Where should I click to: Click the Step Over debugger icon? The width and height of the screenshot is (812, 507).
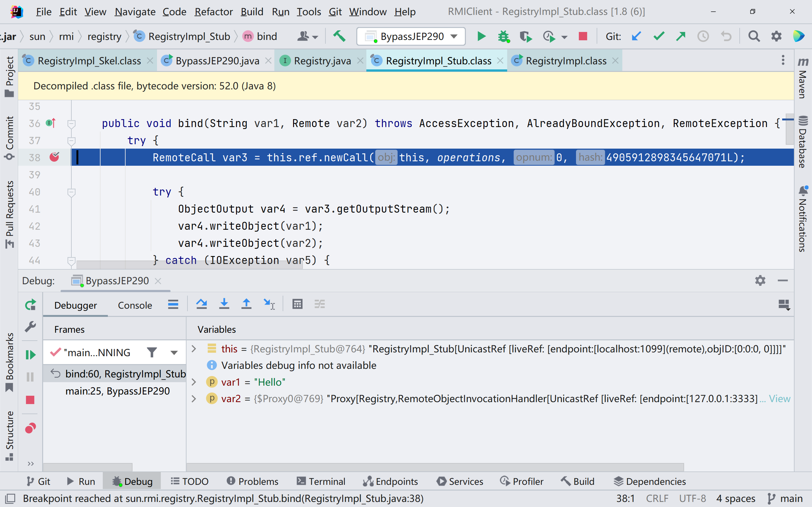pos(201,305)
